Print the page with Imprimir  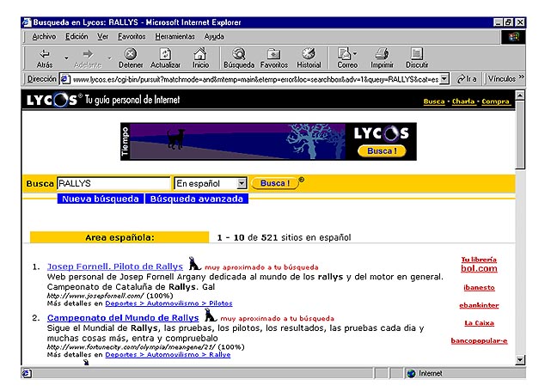click(x=382, y=58)
